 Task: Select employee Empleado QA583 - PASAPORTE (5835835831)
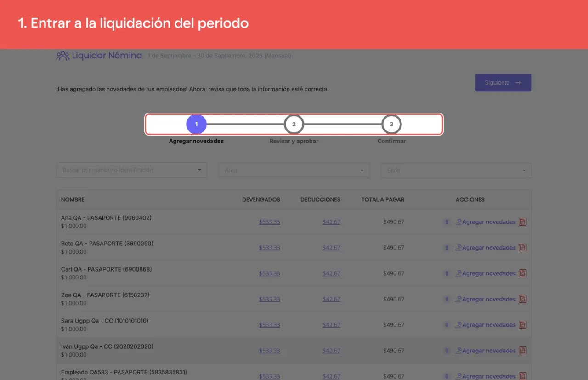(124, 372)
